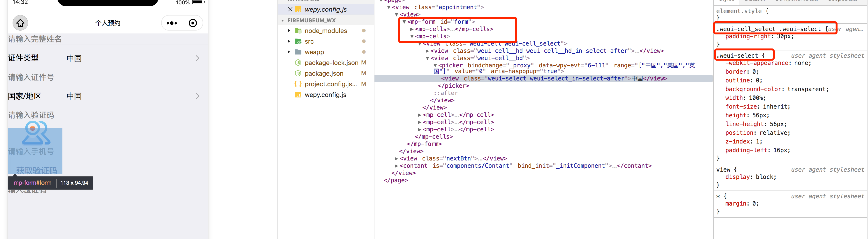Open the 证件类型 picker
The image size is (868, 239).
click(x=108, y=58)
